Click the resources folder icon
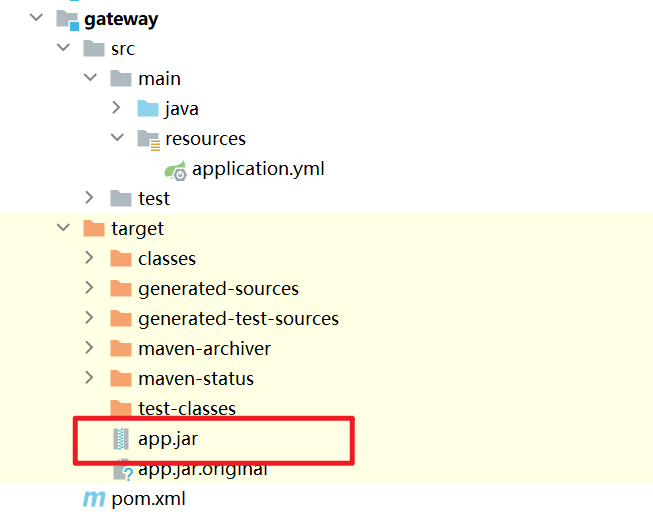Image resolution: width=653 pixels, height=516 pixels. [148, 139]
